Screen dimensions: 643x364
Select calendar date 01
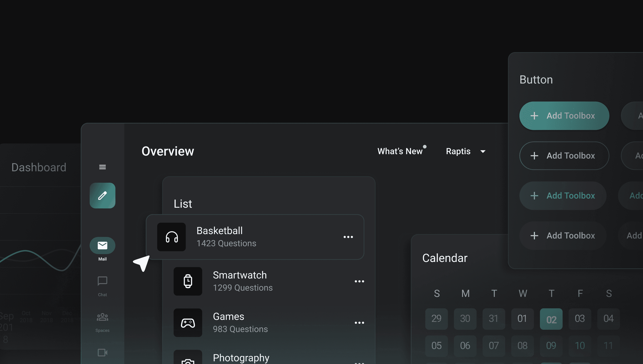click(522, 319)
